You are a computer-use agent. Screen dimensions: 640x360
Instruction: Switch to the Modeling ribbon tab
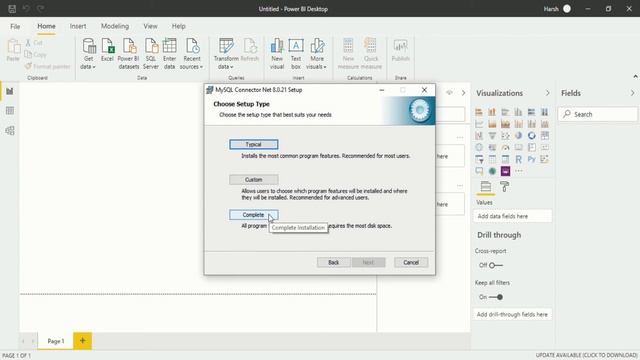pyautogui.click(x=115, y=26)
